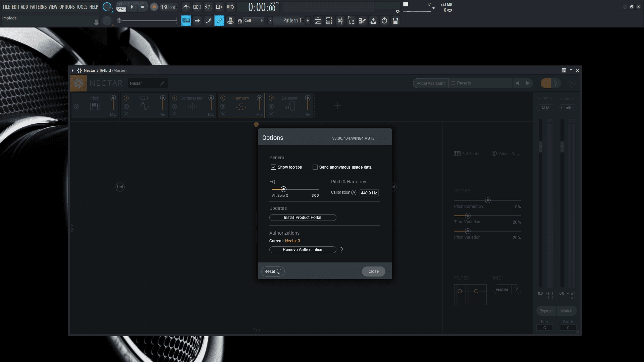
Task: Open the TOOLS menu
Action: tap(82, 7)
